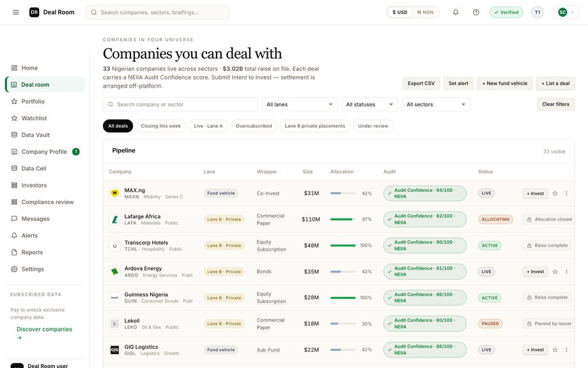The height and width of the screenshot is (368, 588).
Task: Click the Lafarge Africa logo
Action: [x=115, y=220]
